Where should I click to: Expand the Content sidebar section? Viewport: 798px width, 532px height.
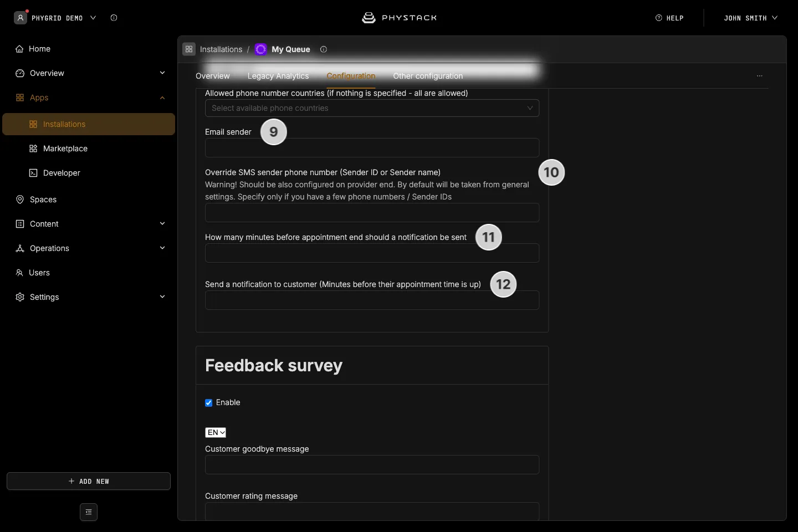[162, 224]
